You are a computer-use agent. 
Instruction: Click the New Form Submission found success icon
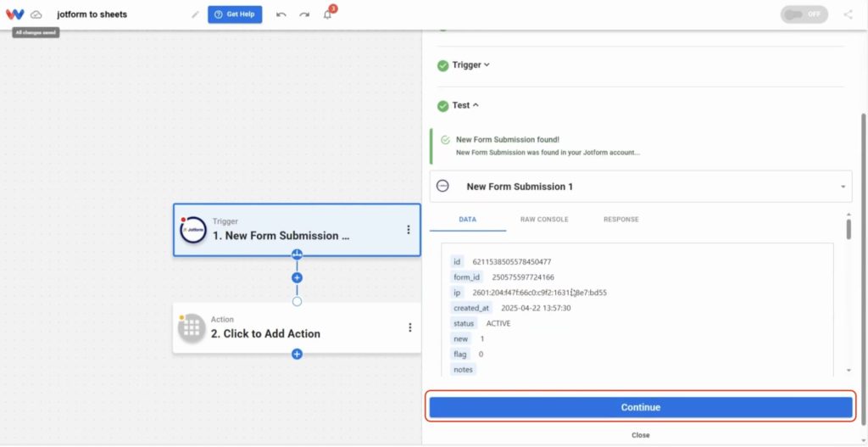(x=445, y=140)
